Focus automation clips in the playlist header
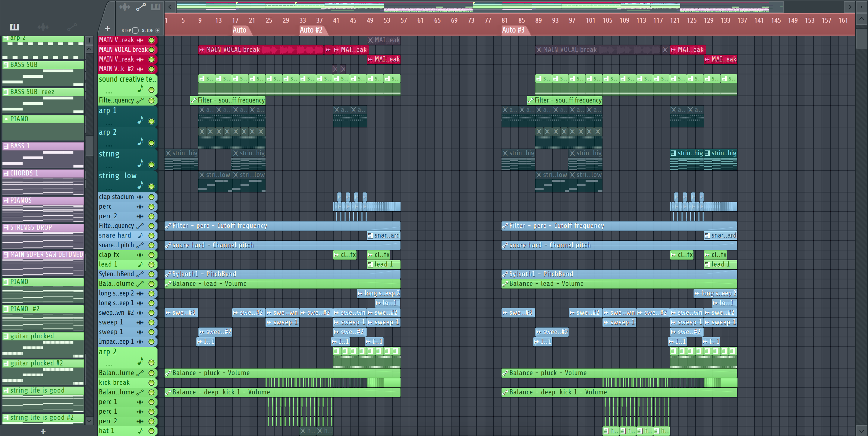868x436 pixels. pos(141,7)
